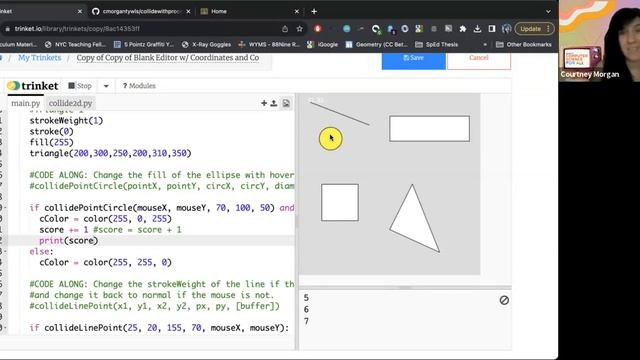
Task: Switch to the collide2d.py tab
Action: click(x=70, y=103)
